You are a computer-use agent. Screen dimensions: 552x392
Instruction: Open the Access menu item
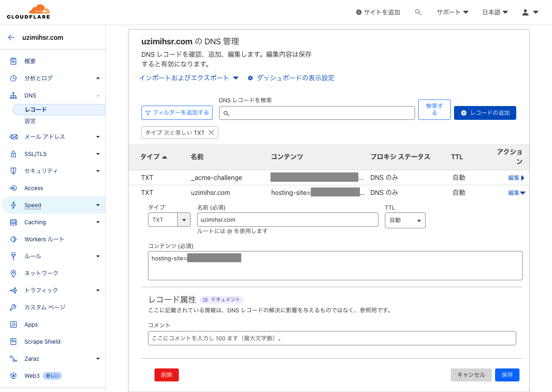(34, 188)
